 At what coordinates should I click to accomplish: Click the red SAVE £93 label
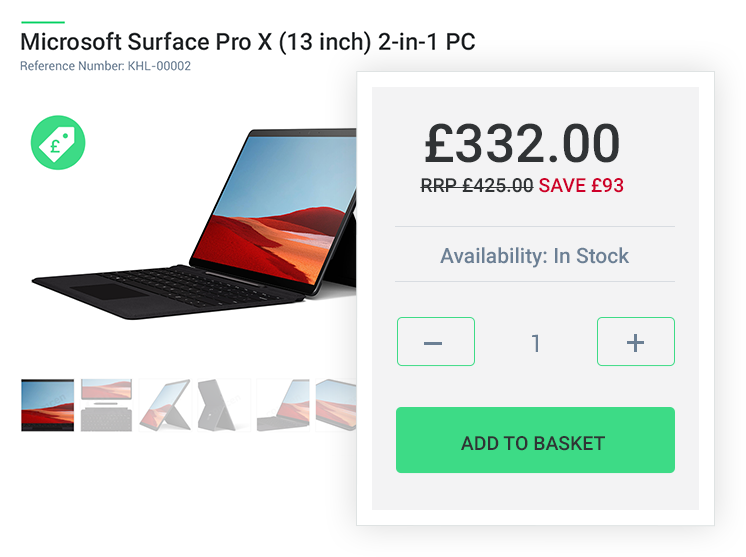(x=581, y=186)
